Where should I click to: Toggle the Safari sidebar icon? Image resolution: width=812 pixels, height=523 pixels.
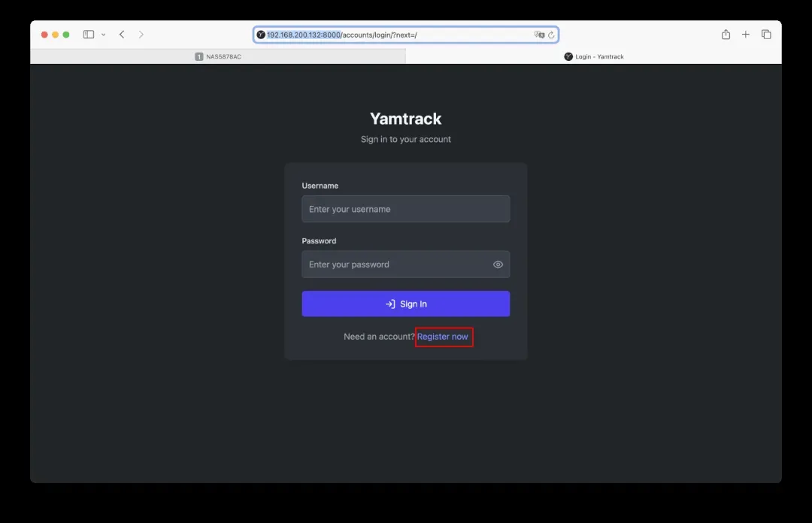coord(88,35)
